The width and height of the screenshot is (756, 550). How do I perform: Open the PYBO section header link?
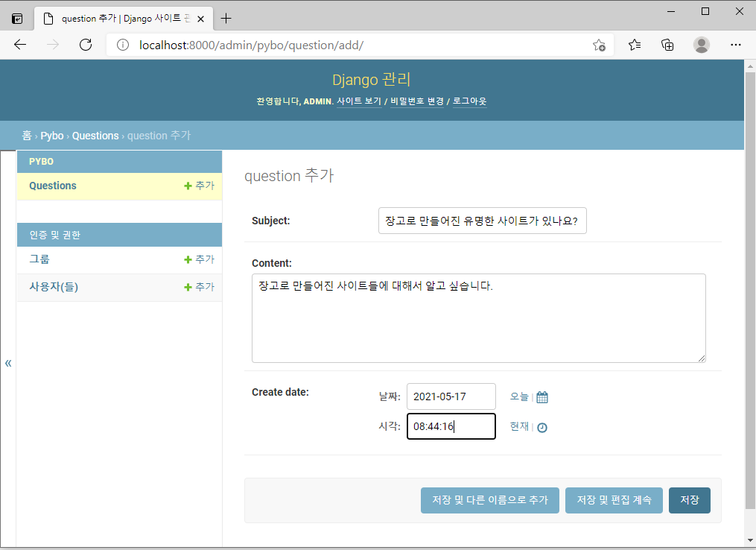tap(41, 162)
